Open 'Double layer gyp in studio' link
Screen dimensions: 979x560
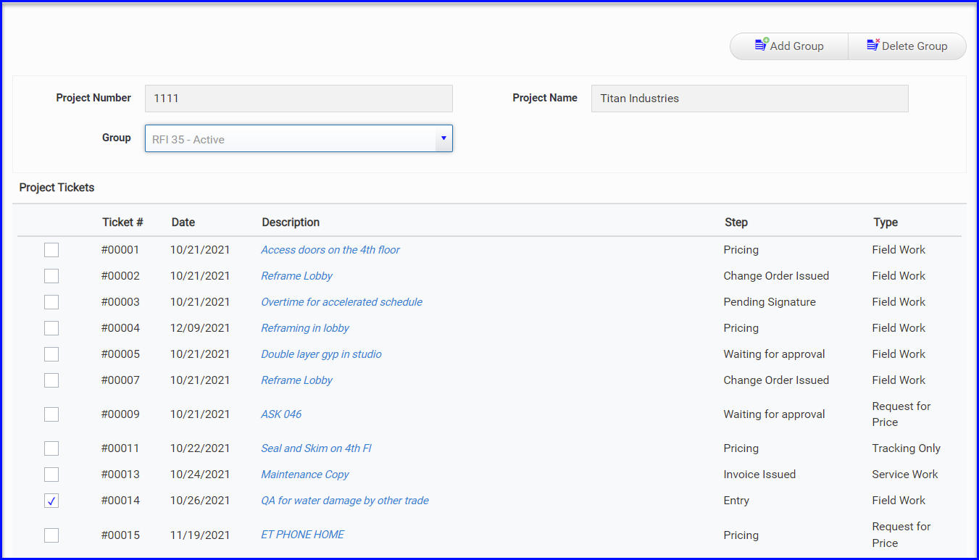(321, 354)
